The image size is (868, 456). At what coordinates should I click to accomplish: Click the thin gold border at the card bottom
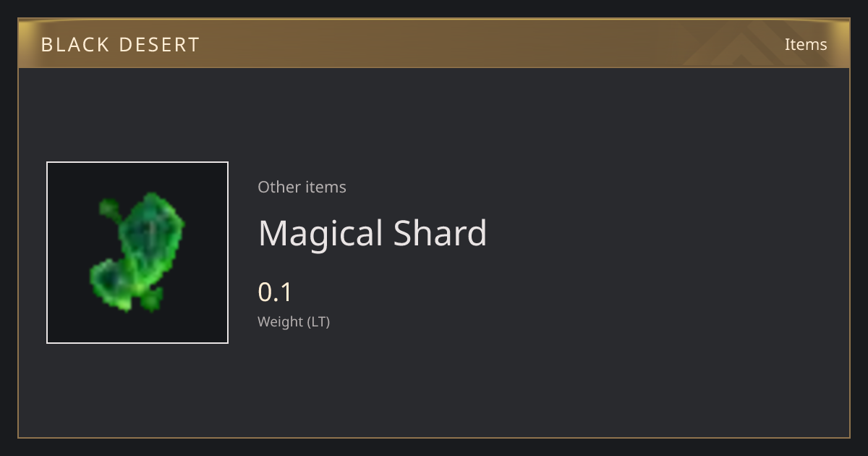(434, 437)
